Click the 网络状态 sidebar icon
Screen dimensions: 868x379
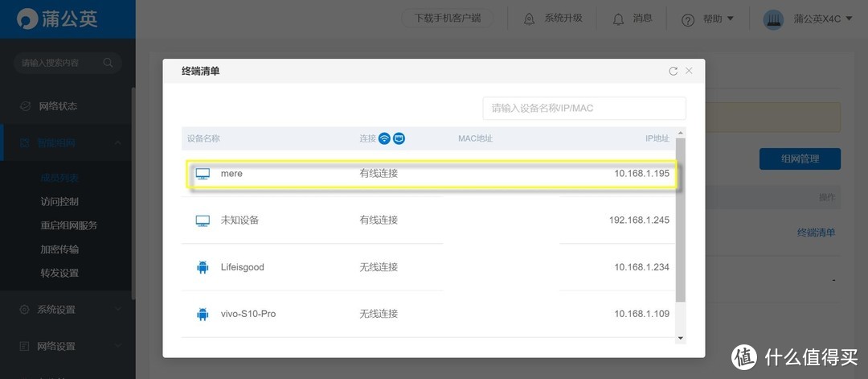(24, 106)
